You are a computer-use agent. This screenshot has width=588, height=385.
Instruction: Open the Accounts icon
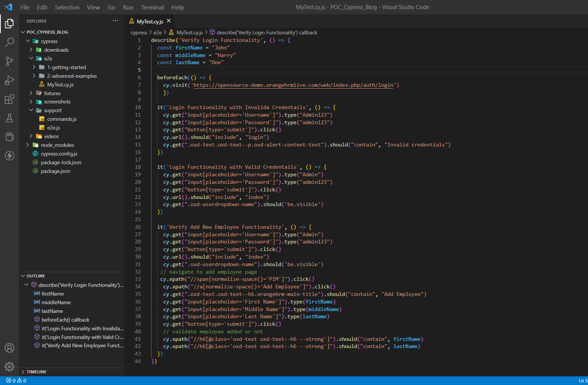point(9,348)
